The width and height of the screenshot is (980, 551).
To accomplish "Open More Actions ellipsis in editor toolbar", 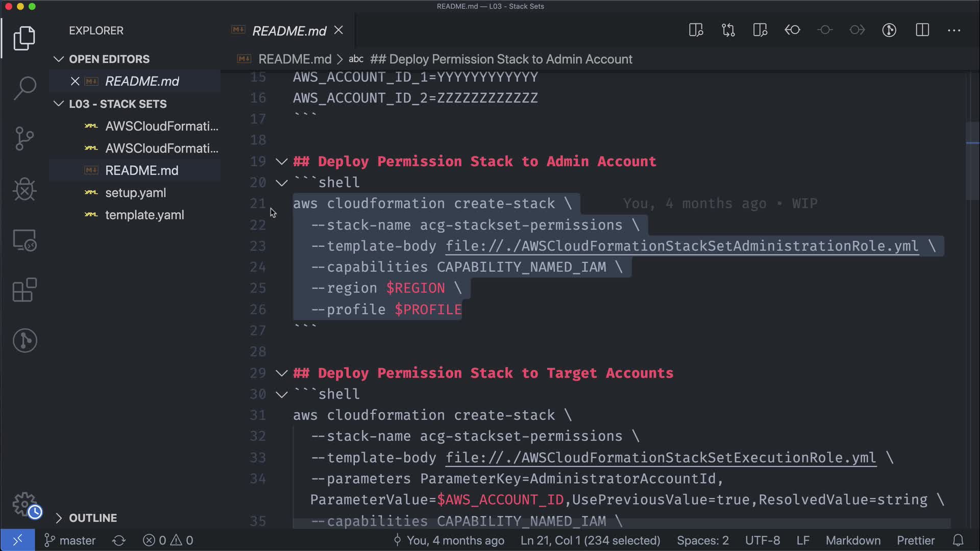I will 954,30.
